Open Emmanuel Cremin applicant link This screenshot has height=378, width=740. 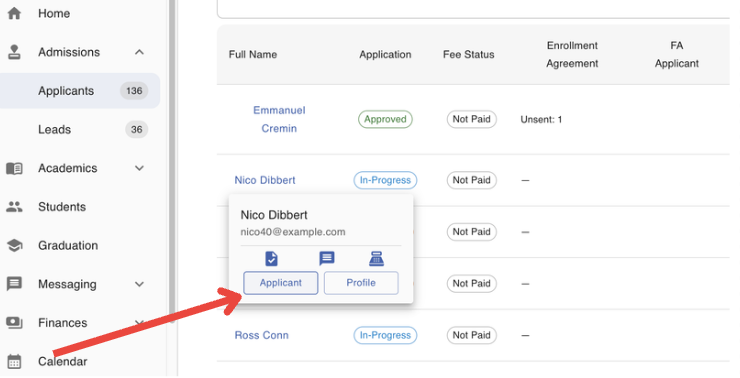point(279,119)
